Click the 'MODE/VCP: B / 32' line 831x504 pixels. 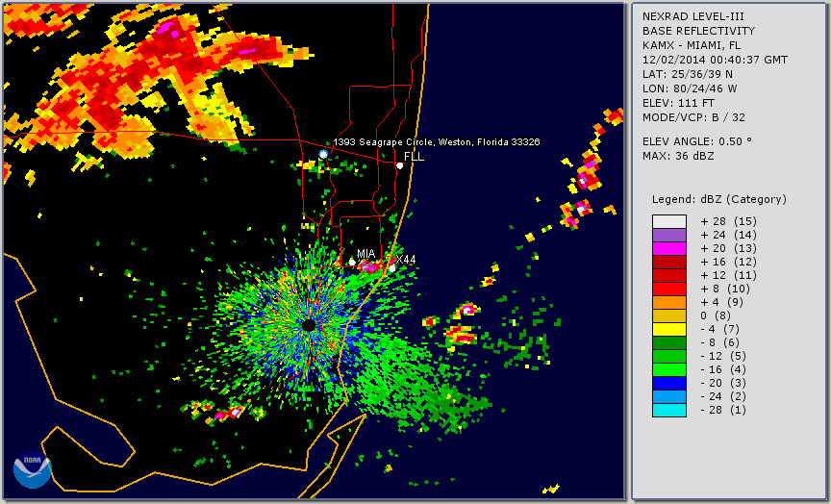693,117
